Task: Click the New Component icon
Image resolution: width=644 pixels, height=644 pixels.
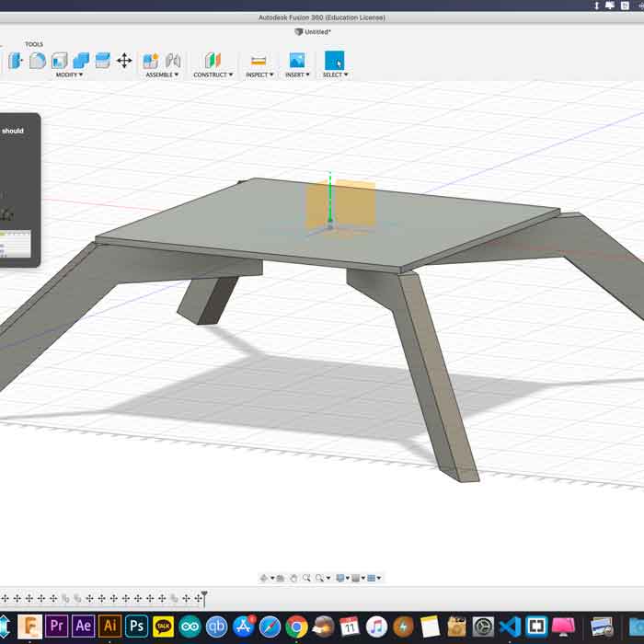Action: 151,61
